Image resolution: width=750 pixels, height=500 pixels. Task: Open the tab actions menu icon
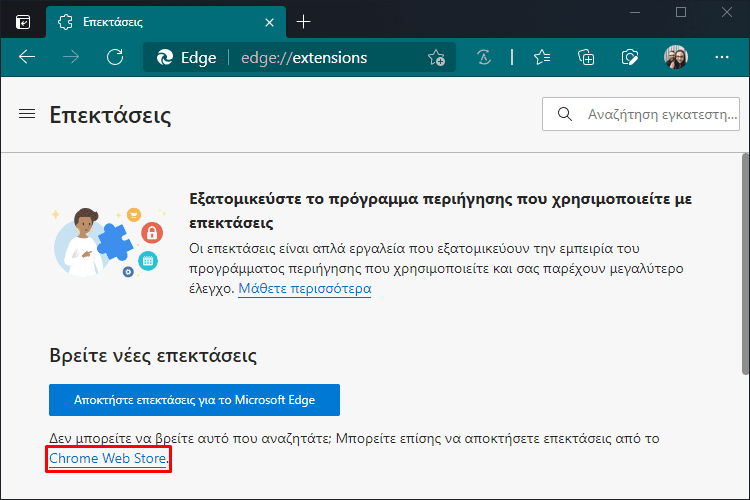[x=23, y=22]
